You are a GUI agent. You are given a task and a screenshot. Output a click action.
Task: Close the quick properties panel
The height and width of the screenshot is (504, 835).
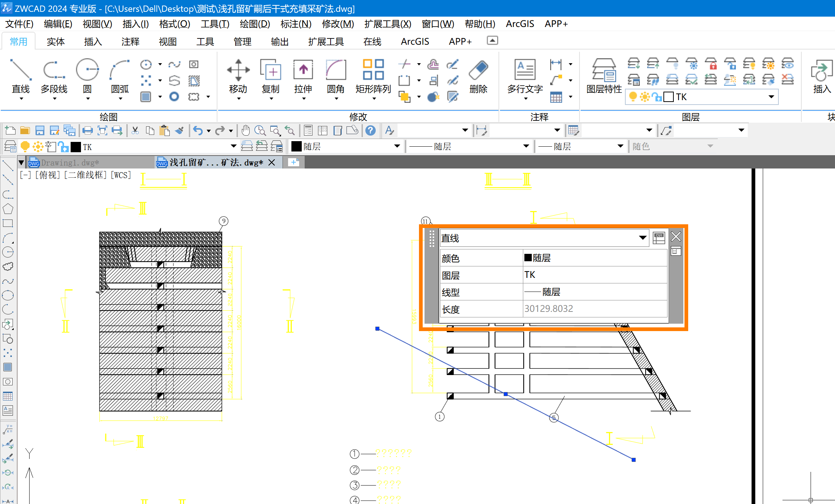pos(676,236)
